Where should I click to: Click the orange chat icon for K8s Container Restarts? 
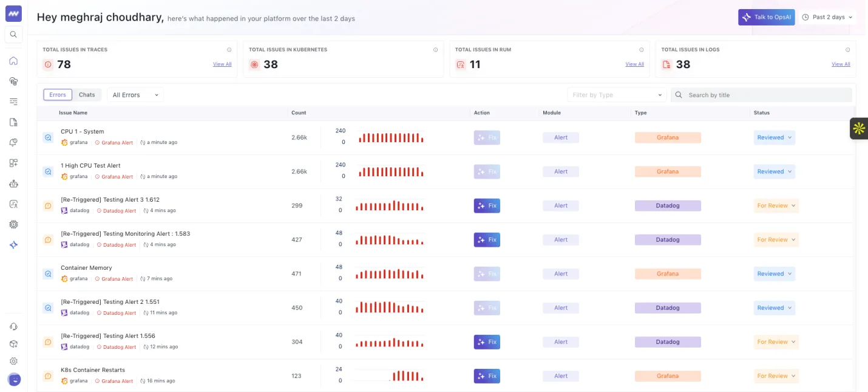pos(48,376)
